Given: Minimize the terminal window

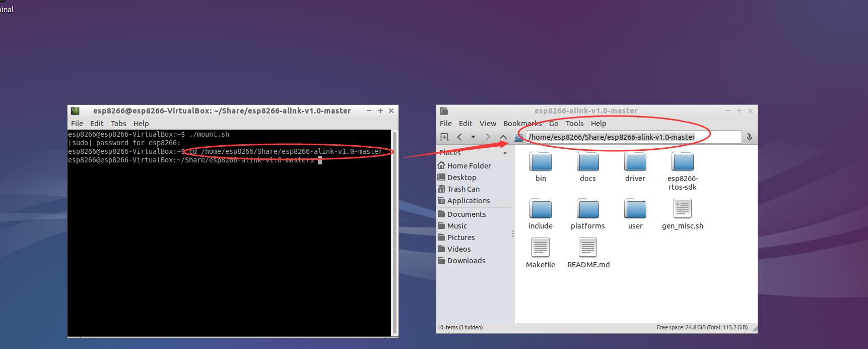Looking at the screenshot, I should [369, 110].
